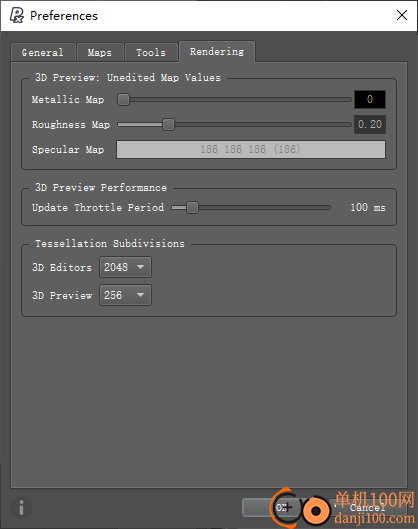The width and height of the screenshot is (418, 529).
Task: Click the Roughness Map slider handle
Action: tap(168, 124)
